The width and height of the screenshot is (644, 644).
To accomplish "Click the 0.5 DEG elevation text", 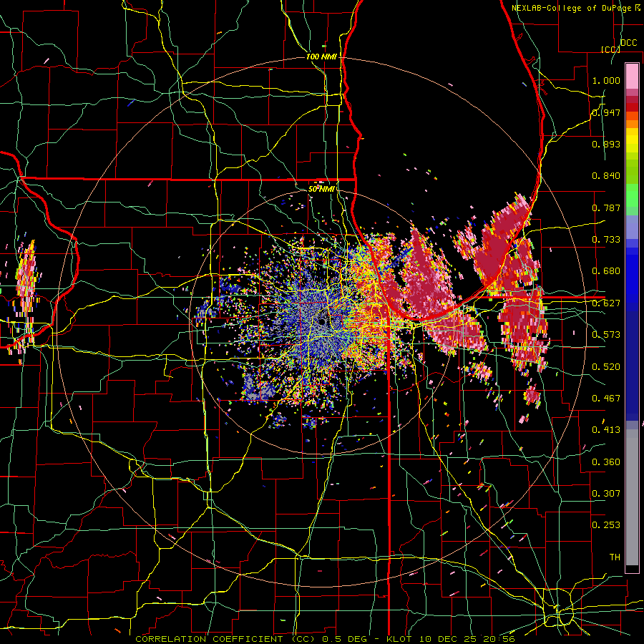I will coord(346,639).
